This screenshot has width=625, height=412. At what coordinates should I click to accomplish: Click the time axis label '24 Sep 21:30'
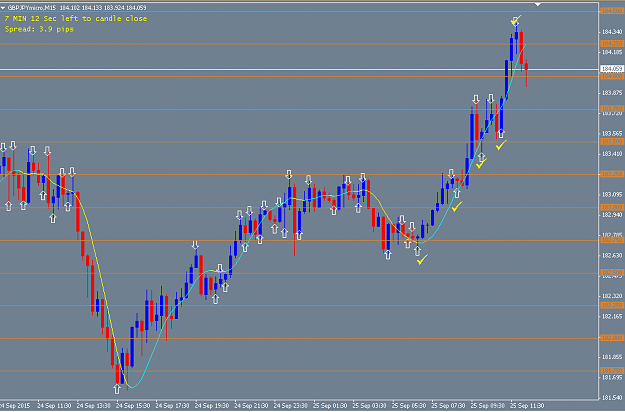click(x=252, y=406)
